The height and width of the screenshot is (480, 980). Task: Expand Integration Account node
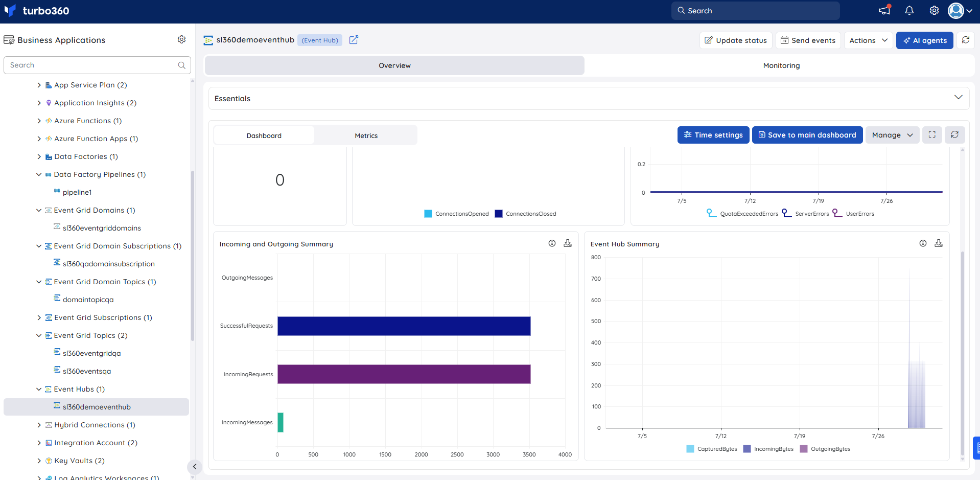coord(39,443)
